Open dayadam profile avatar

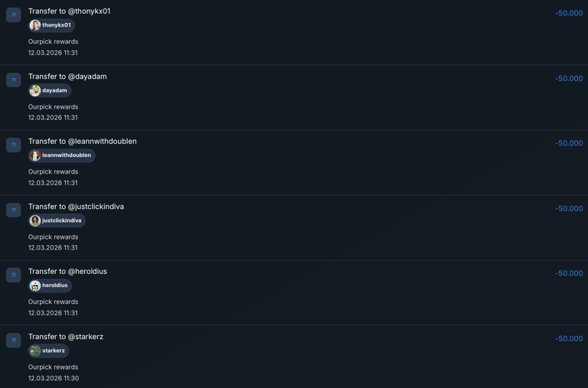[x=35, y=90]
